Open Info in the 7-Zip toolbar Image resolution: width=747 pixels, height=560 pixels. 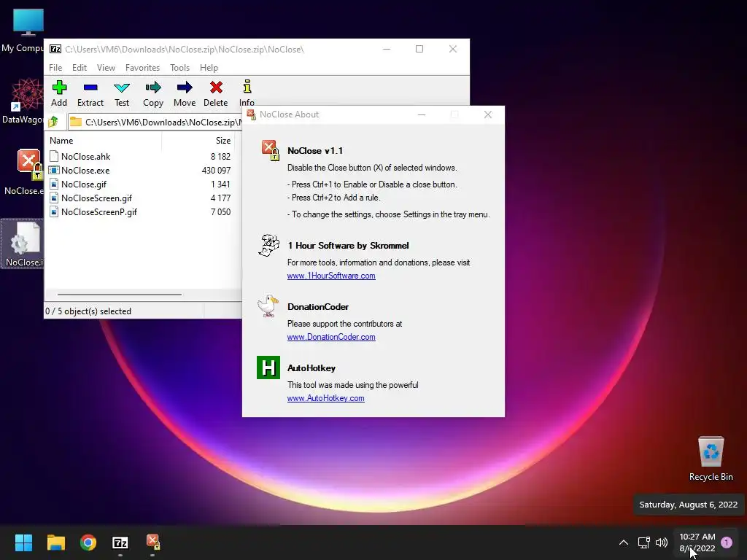247,93
